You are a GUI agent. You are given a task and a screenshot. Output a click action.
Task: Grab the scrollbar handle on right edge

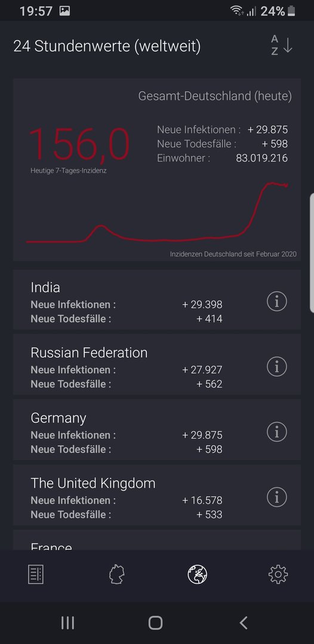pyautogui.click(x=312, y=253)
